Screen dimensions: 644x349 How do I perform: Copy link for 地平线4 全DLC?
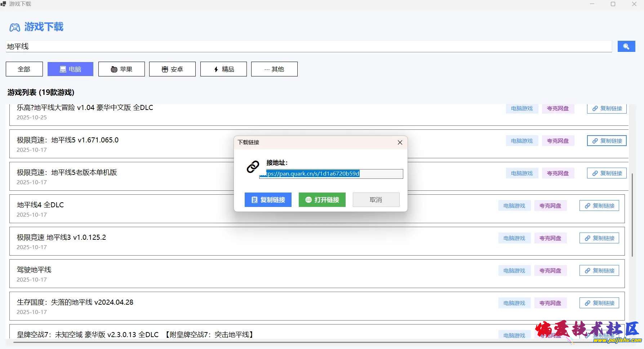coord(599,206)
